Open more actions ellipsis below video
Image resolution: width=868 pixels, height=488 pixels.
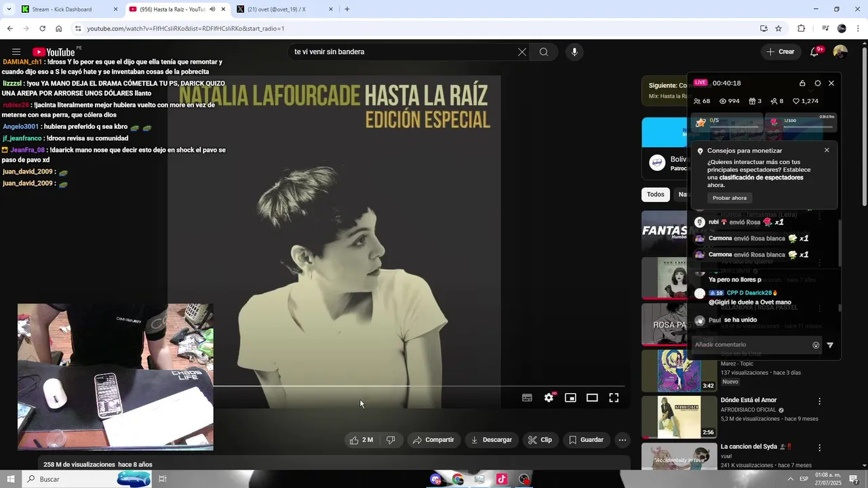pos(622,440)
